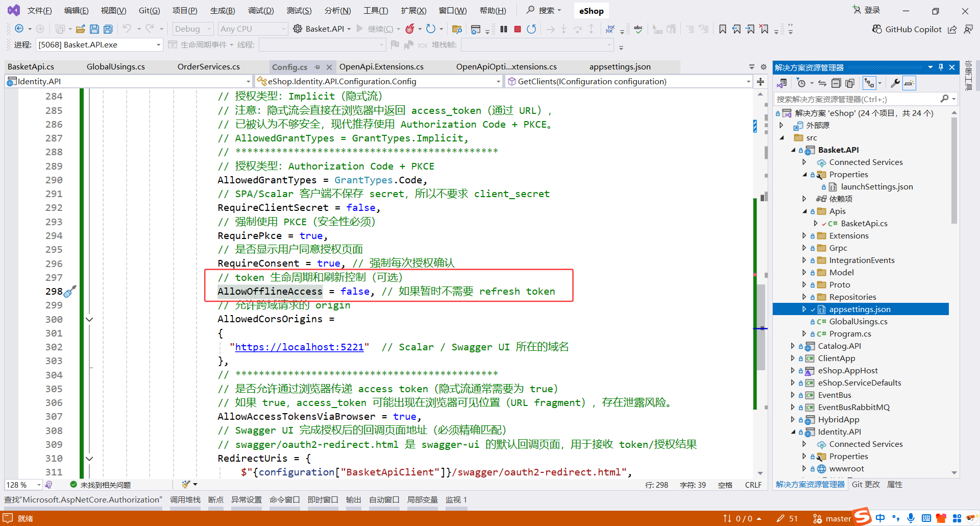Click the screwdriver quick action icon at line 298
This screenshot has height=526, width=980.
[70, 291]
